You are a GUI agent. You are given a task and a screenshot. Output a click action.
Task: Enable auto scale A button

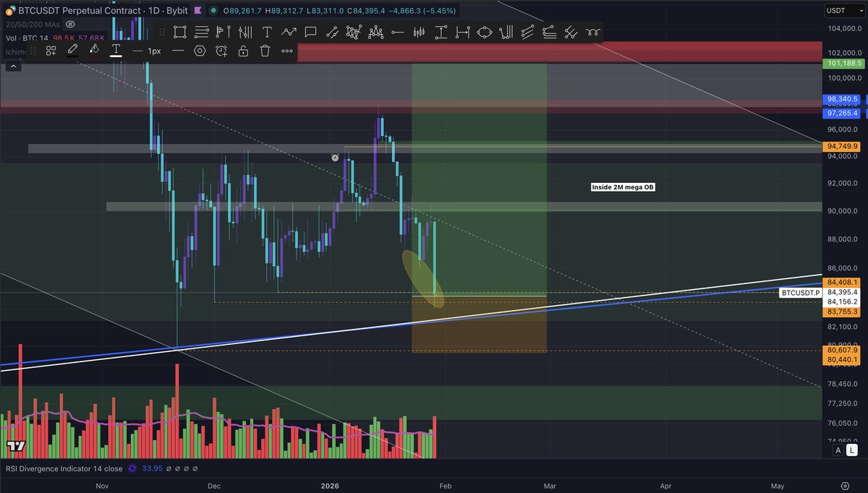pos(838,450)
